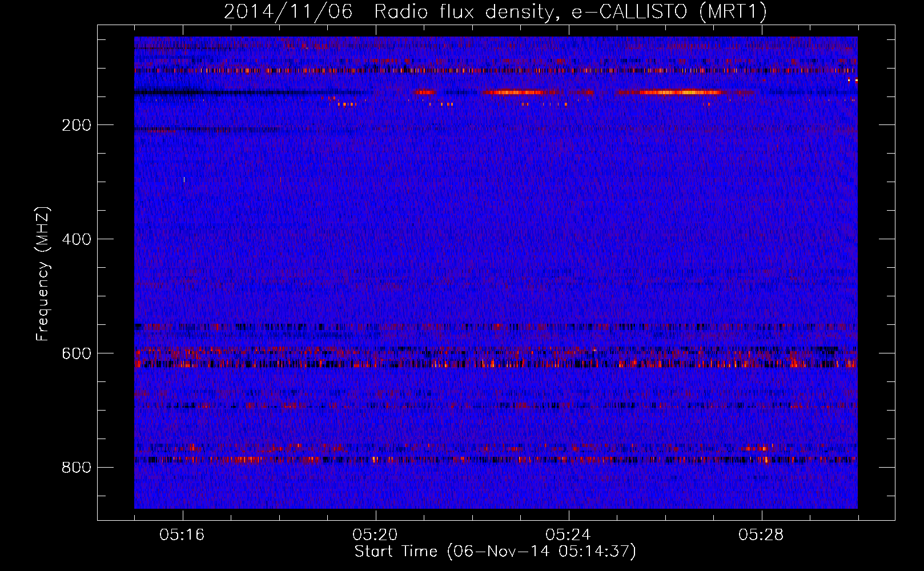This screenshot has width=924, height=571.
Task: Click the 05:20 time tick label
Action: coord(375,535)
